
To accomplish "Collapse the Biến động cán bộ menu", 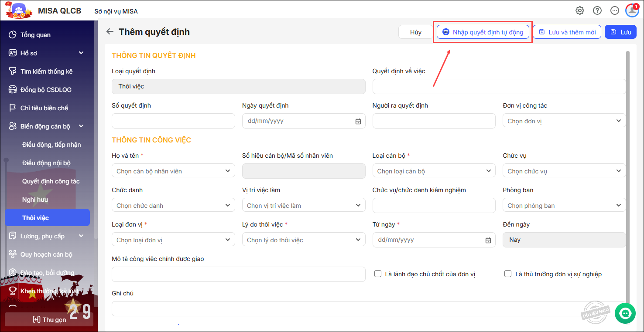I will tap(81, 126).
